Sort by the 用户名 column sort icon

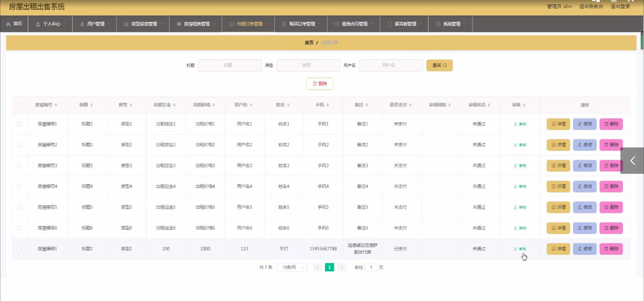(x=251, y=105)
